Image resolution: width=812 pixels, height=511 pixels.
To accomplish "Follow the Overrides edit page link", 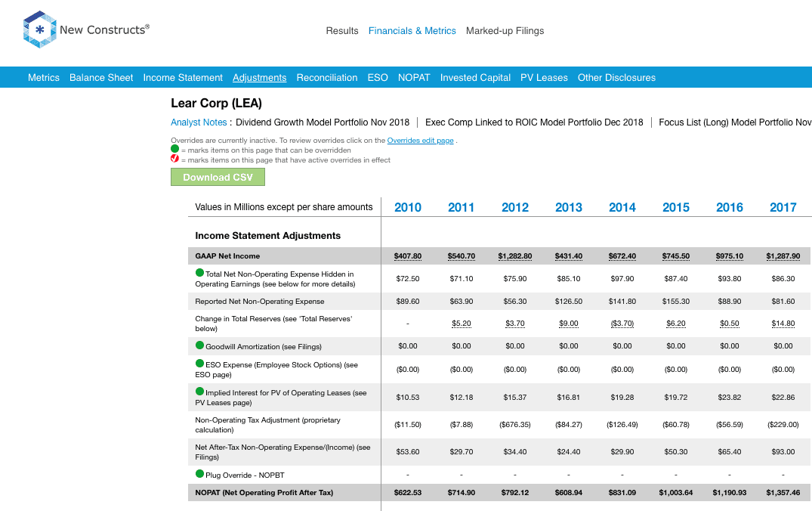I will (x=420, y=141).
